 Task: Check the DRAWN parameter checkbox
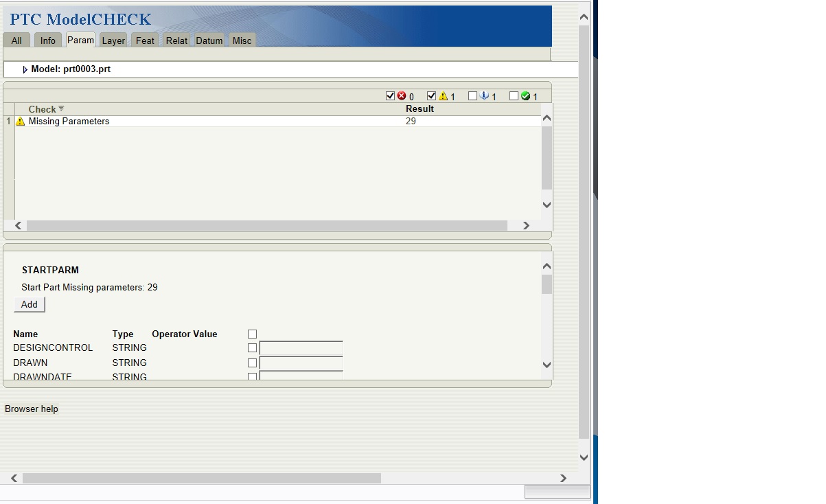coord(252,363)
